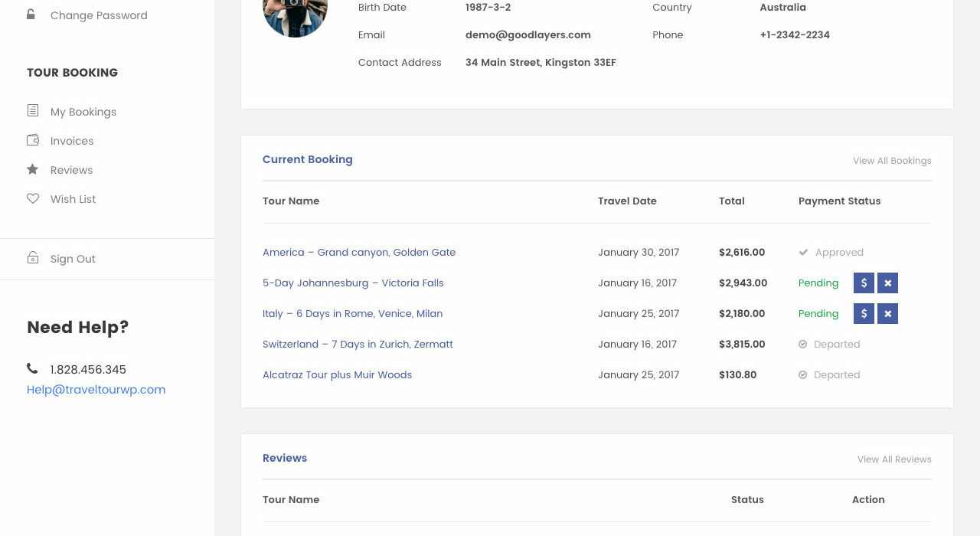Click the Invoices wallet icon
The width and height of the screenshot is (980, 536).
coord(33,140)
